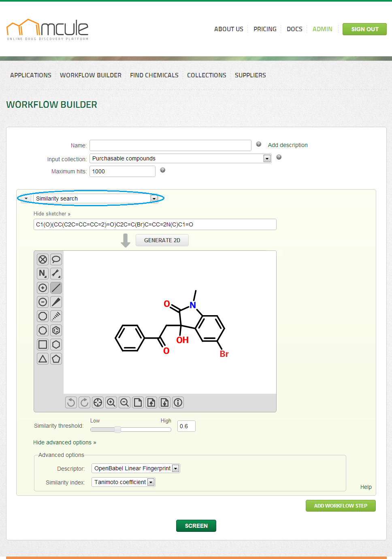392x559 pixels.
Task: Click the positive charge plus tool
Action: click(43, 288)
